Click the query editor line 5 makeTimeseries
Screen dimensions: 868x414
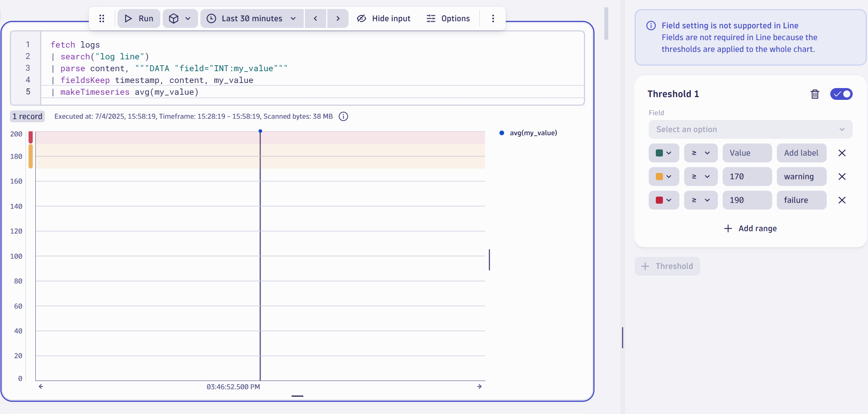click(125, 92)
